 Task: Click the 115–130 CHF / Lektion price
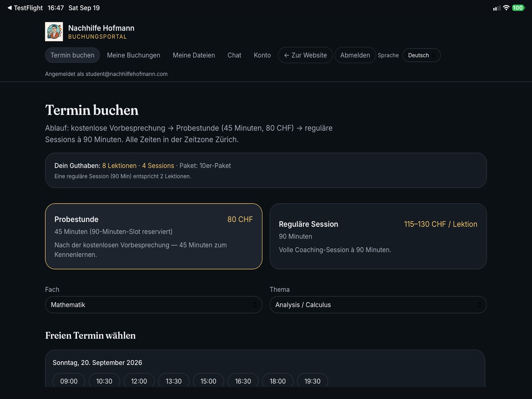click(440, 224)
